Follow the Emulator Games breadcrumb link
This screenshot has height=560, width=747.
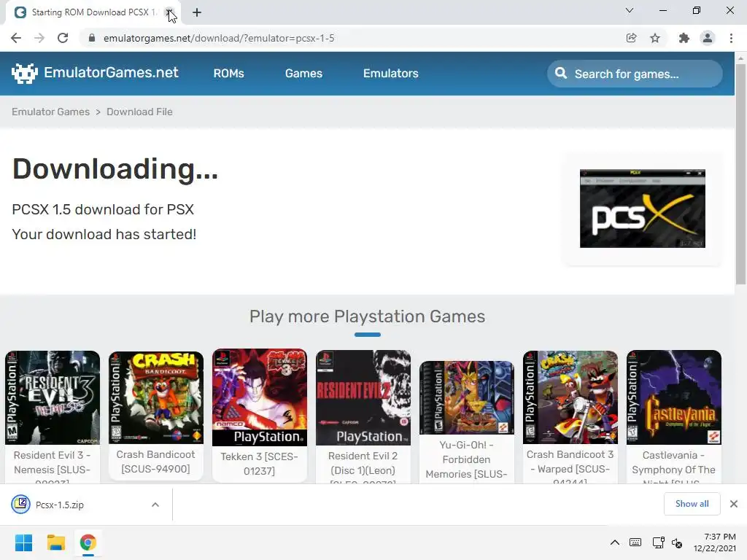click(50, 112)
